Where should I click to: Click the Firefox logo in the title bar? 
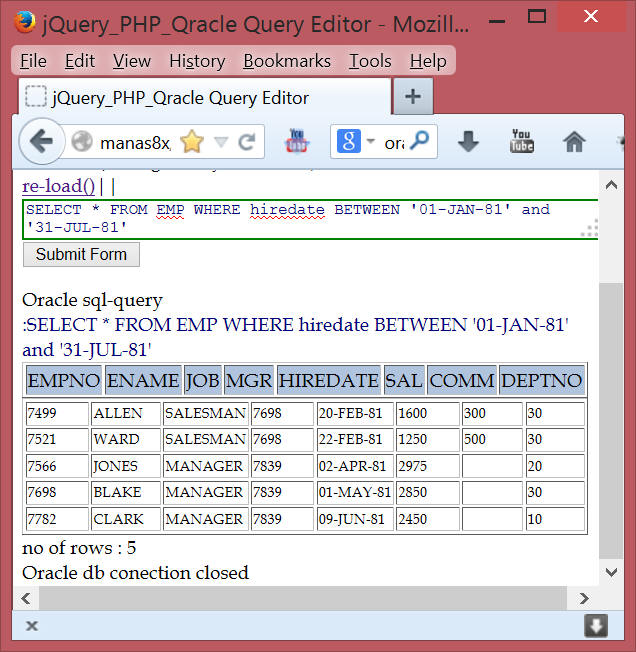click(26, 22)
